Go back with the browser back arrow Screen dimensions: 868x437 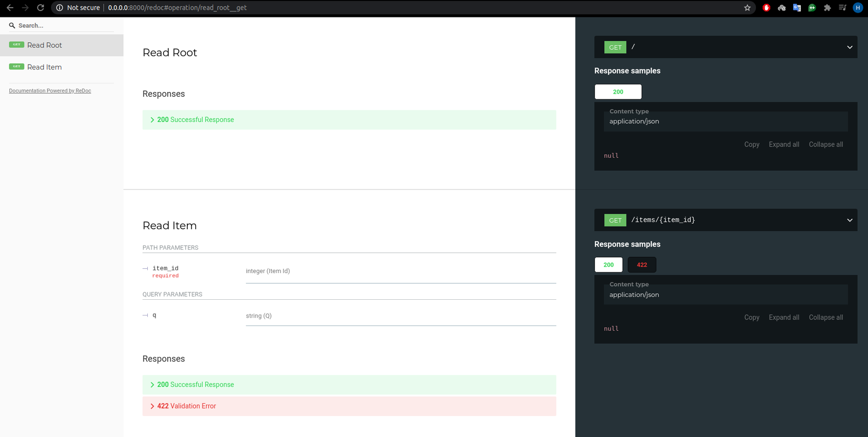[x=10, y=8]
